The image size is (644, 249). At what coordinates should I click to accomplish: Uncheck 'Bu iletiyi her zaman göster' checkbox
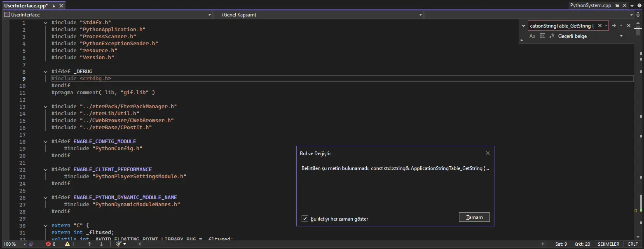(x=305, y=219)
